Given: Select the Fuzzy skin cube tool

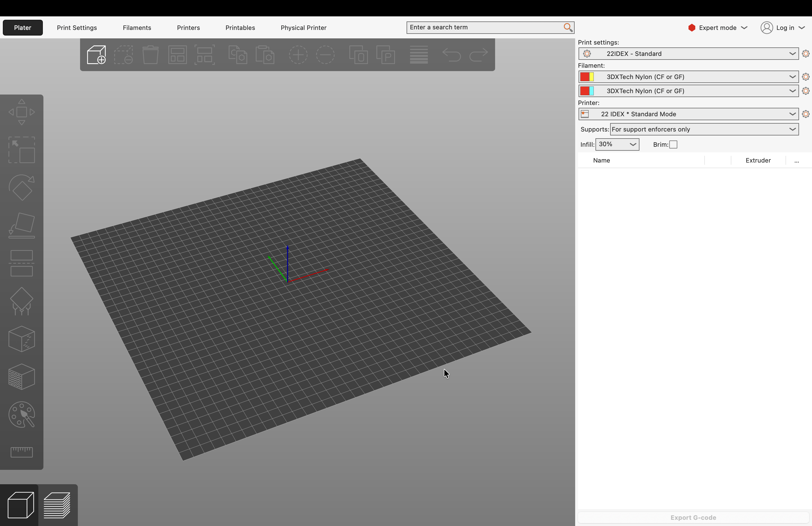Looking at the screenshot, I should tap(21, 377).
